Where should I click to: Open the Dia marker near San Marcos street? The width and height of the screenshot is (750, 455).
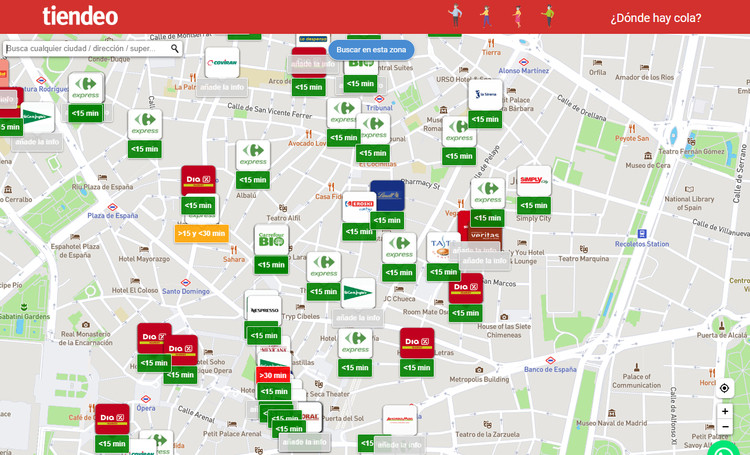tap(465, 288)
